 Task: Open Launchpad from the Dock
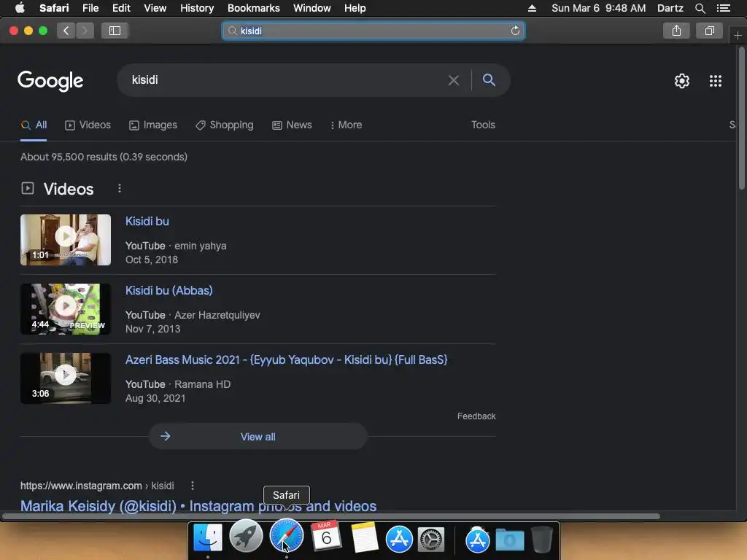[x=246, y=537]
